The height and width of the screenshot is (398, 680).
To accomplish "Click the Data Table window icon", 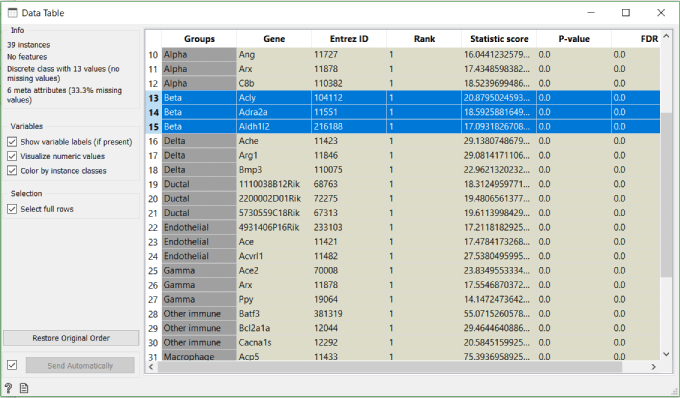I will (x=13, y=13).
